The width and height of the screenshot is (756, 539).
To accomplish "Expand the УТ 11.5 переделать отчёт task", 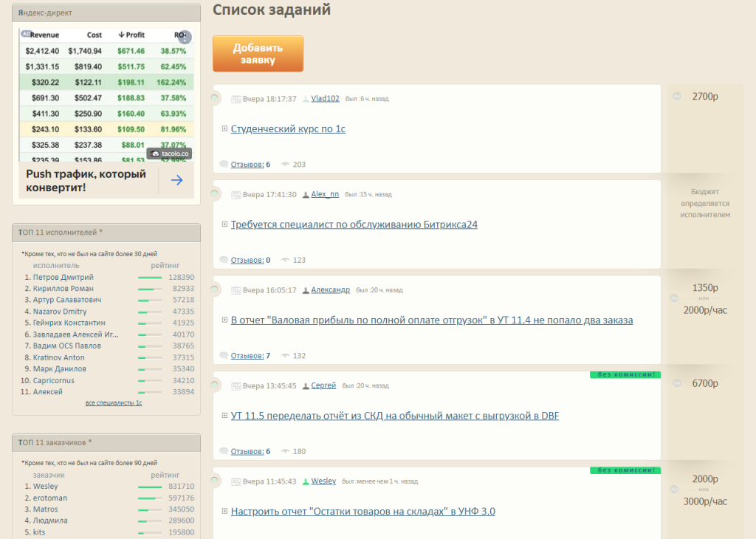I will pyautogui.click(x=224, y=416).
